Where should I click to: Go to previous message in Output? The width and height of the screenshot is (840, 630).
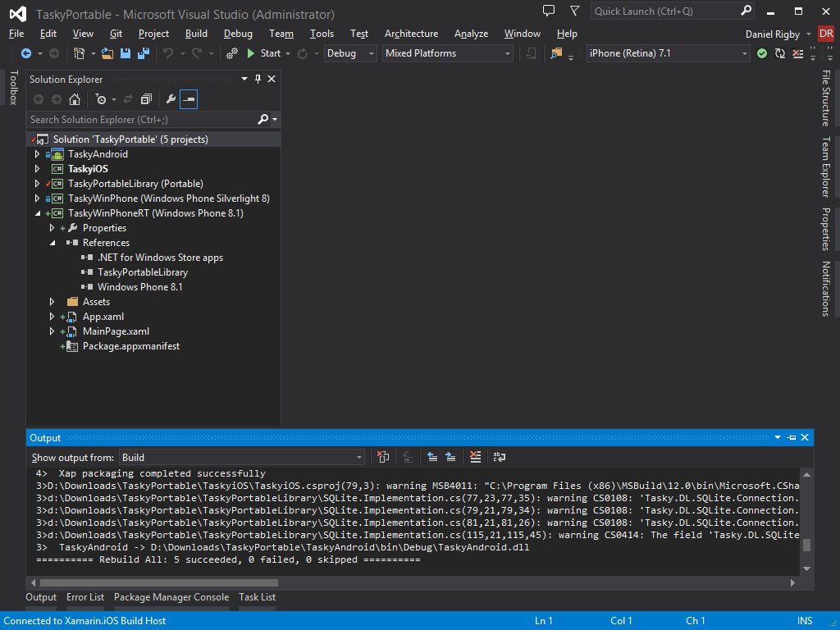click(432, 457)
